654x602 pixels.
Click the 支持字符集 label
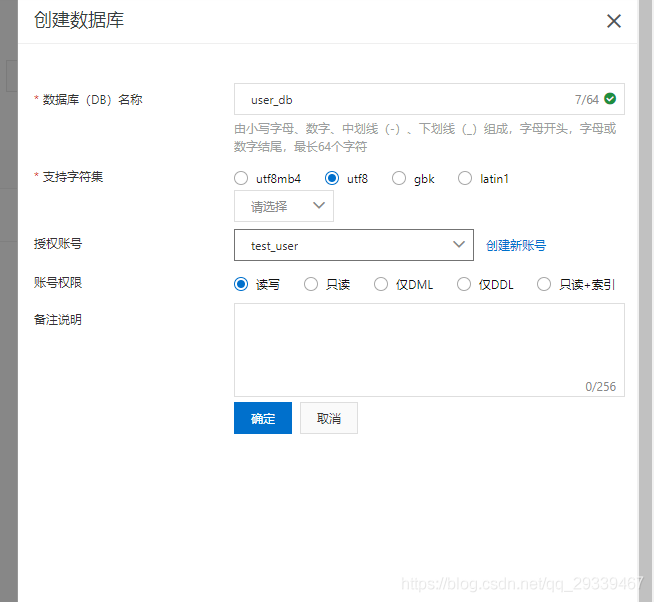pos(73,177)
